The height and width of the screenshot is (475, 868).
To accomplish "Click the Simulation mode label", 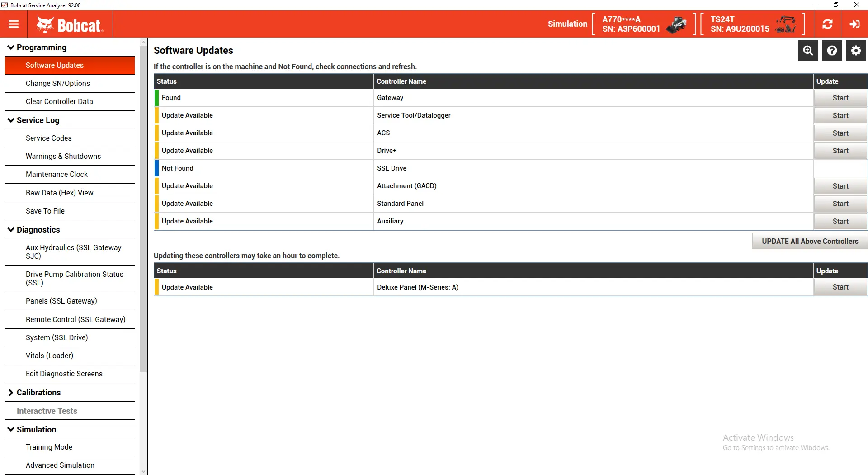I will (567, 24).
